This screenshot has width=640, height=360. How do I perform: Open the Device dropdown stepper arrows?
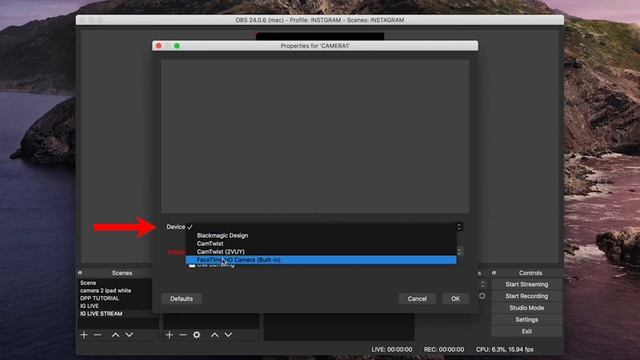(x=459, y=227)
